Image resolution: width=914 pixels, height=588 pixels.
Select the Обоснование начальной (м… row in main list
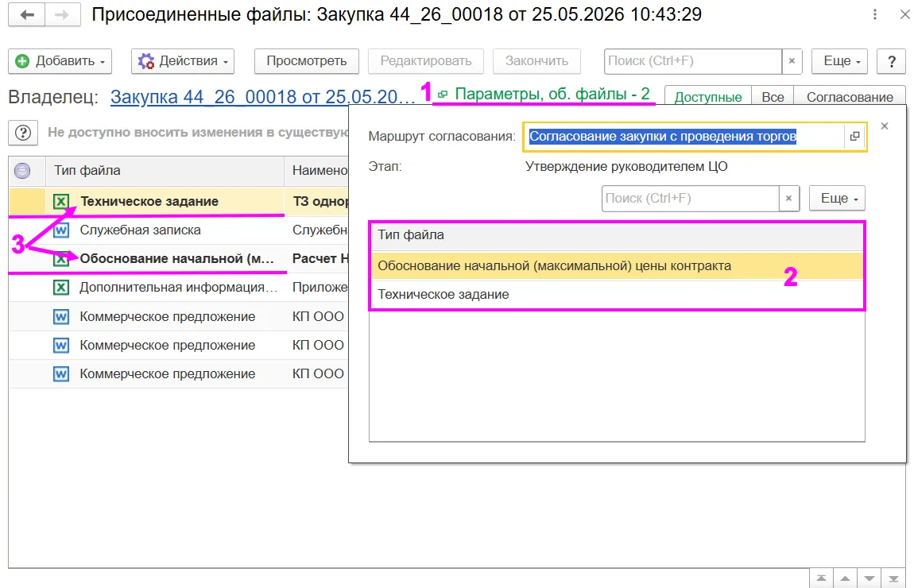pos(176,259)
